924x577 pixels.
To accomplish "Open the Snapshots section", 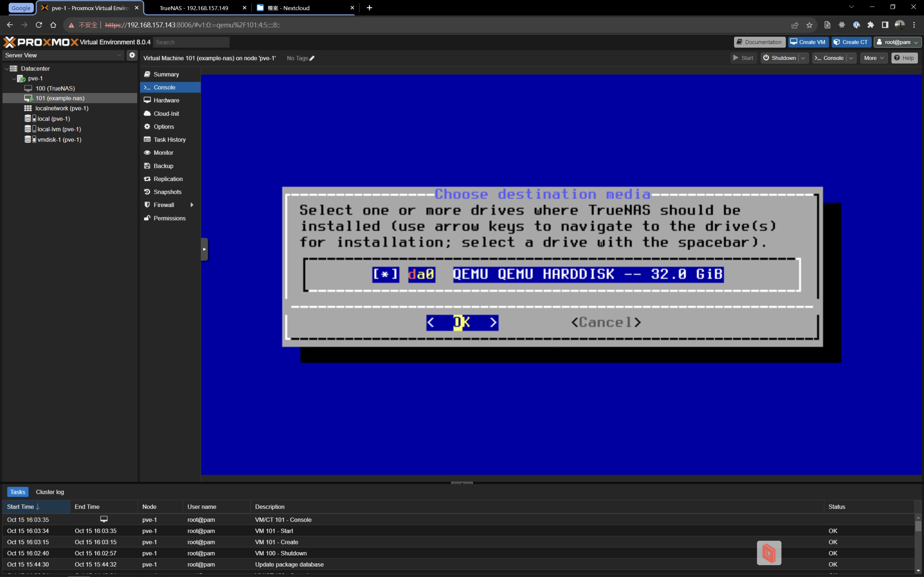I will (167, 192).
